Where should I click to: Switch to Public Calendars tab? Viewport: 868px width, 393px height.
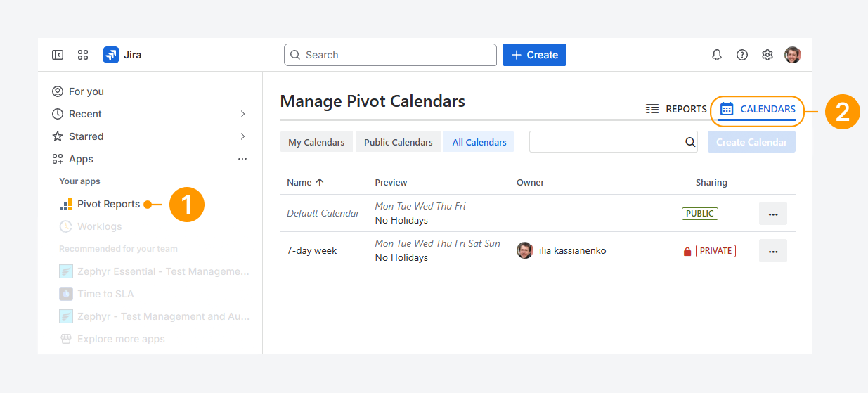[x=399, y=142]
